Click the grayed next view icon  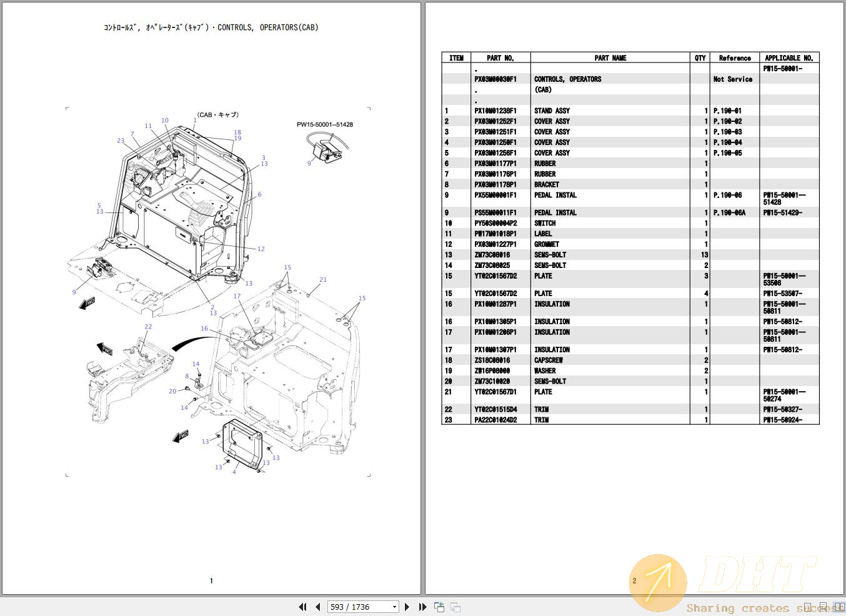click(455, 607)
